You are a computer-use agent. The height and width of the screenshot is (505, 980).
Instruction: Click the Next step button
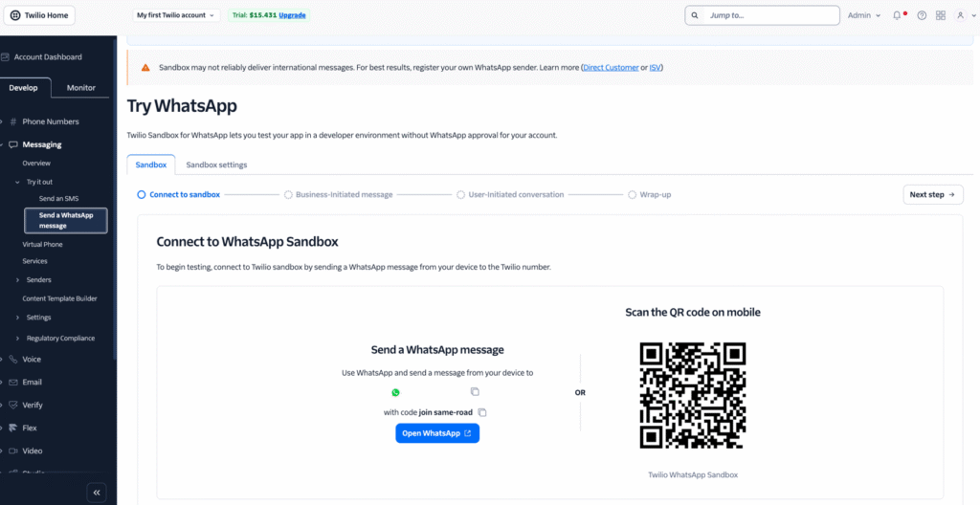click(x=932, y=194)
